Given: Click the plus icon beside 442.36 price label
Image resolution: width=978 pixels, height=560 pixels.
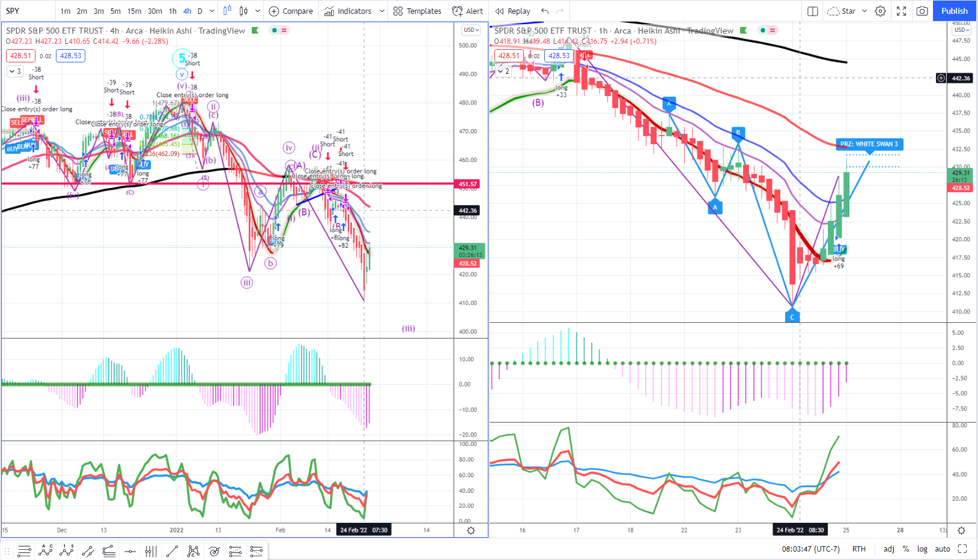Looking at the screenshot, I should pos(941,78).
